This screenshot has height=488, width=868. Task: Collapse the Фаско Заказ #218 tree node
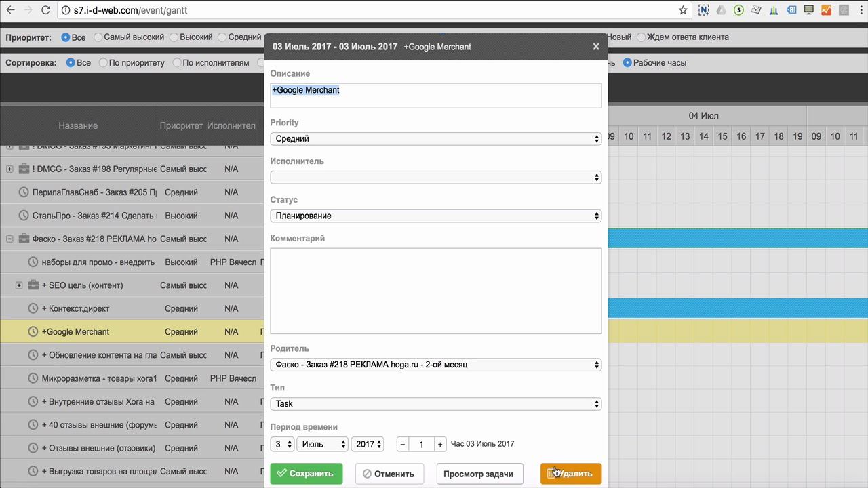9,239
